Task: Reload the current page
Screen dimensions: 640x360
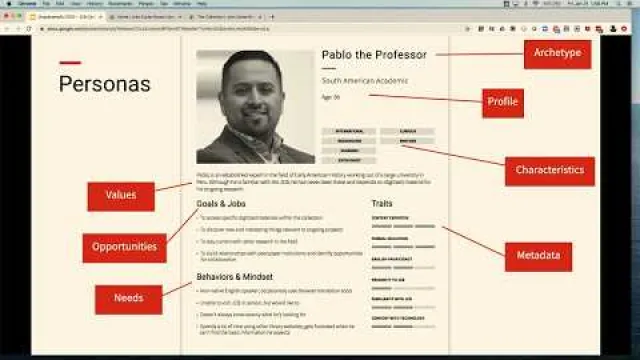Action: click(29, 29)
